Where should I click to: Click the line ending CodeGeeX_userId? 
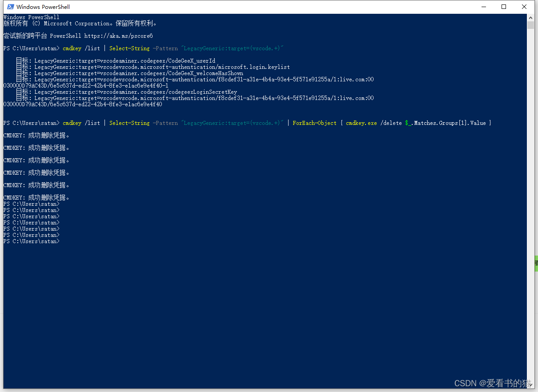(x=116, y=61)
